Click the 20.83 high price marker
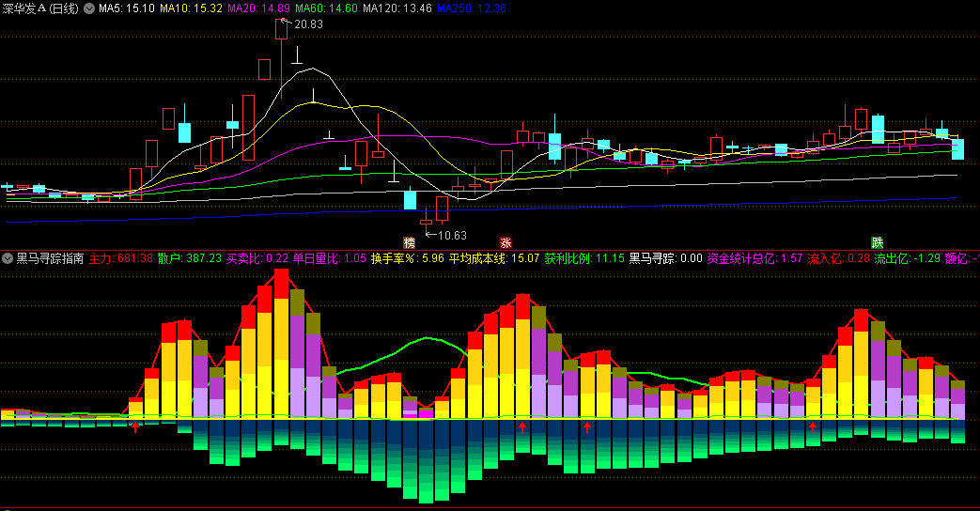Image resolution: width=980 pixels, height=511 pixels. (x=308, y=24)
